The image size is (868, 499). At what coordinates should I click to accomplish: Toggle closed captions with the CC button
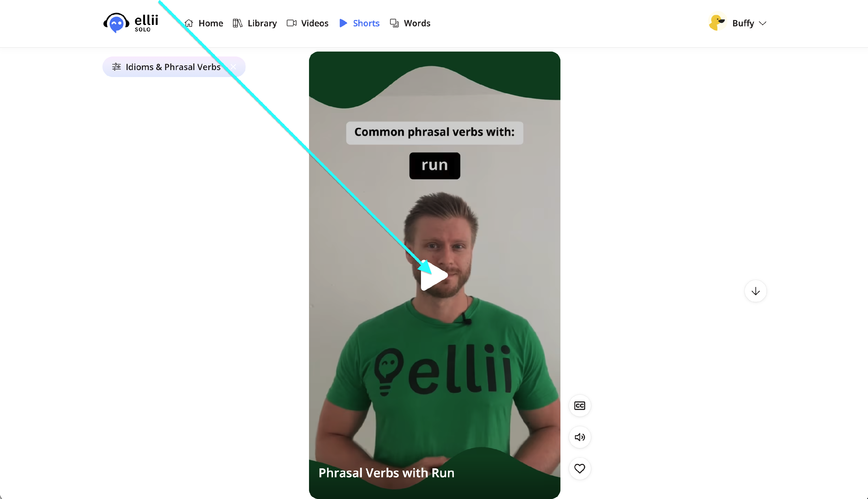click(579, 406)
